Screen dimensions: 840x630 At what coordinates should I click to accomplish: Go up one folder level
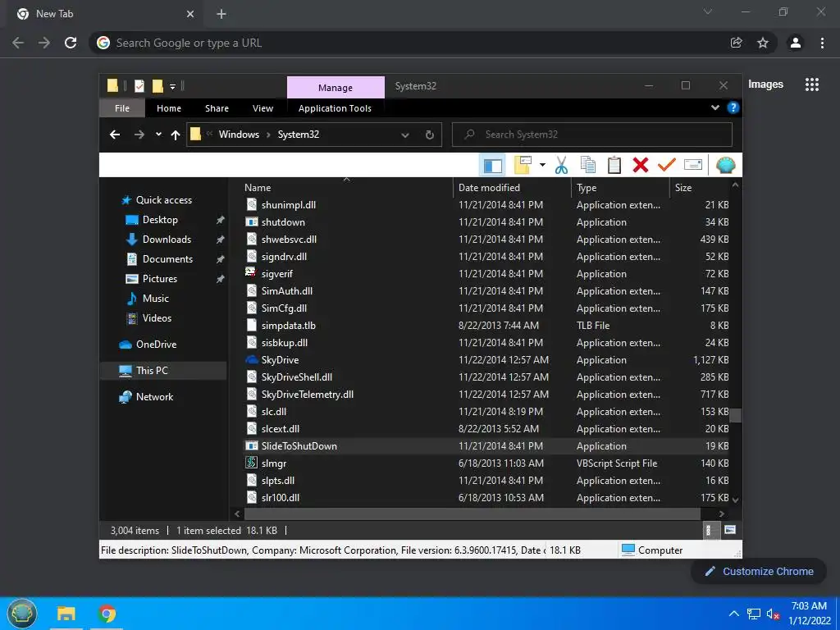tap(176, 135)
